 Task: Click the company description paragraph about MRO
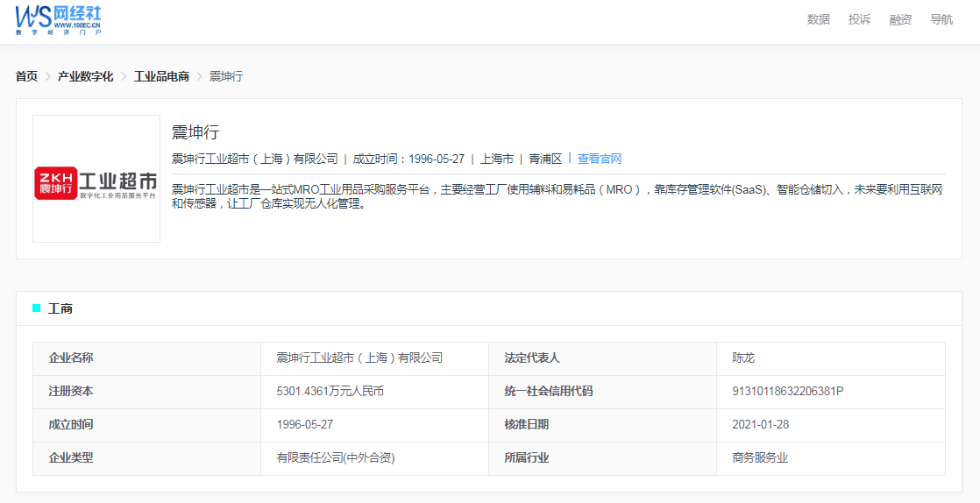pos(557,196)
